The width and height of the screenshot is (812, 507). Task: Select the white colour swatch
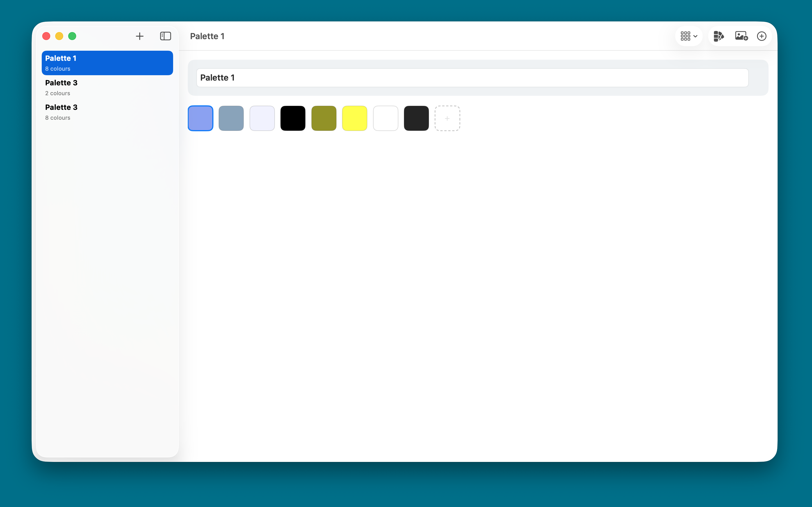point(385,118)
